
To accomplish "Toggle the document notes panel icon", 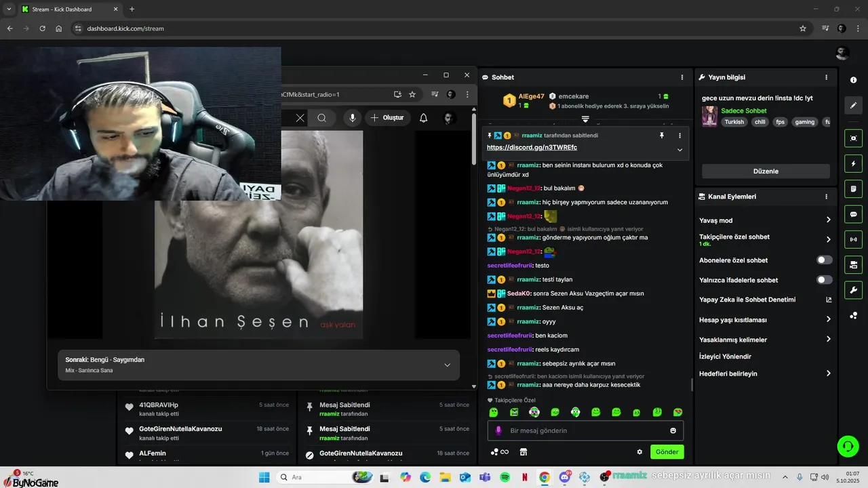I will [x=853, y=188].
